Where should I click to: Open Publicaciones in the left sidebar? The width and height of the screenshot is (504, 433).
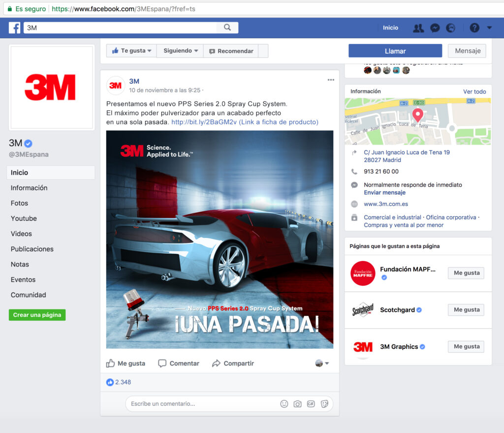[x=32, y=249]
